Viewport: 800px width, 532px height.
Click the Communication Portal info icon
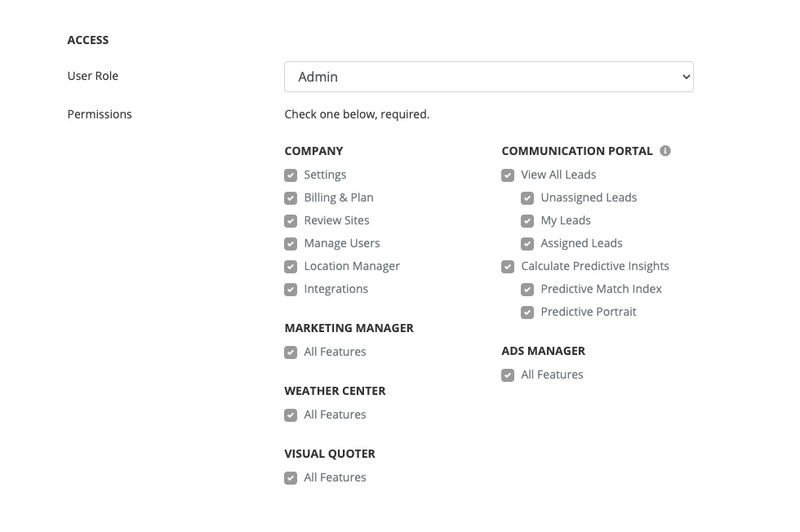(x=665, y=151)
